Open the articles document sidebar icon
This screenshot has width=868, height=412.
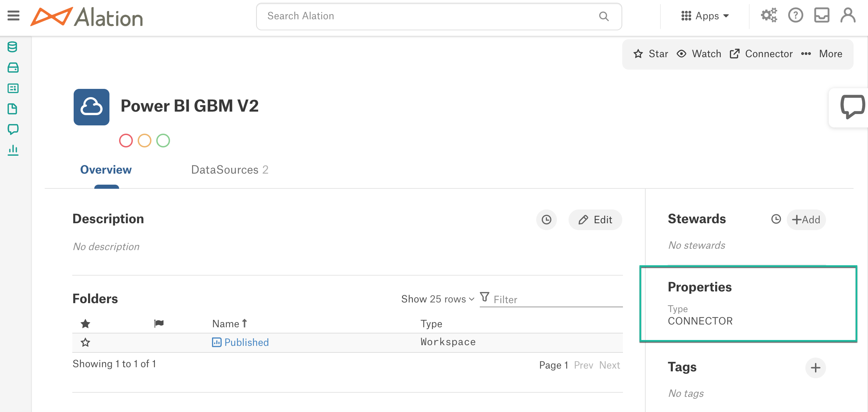coord(13,109)
